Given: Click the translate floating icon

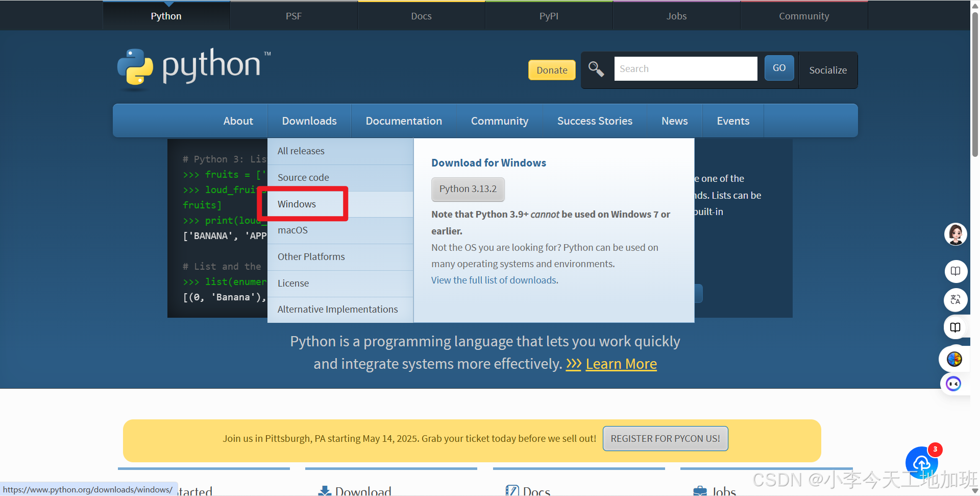Looking at the screenshot, I should (955, 300).
